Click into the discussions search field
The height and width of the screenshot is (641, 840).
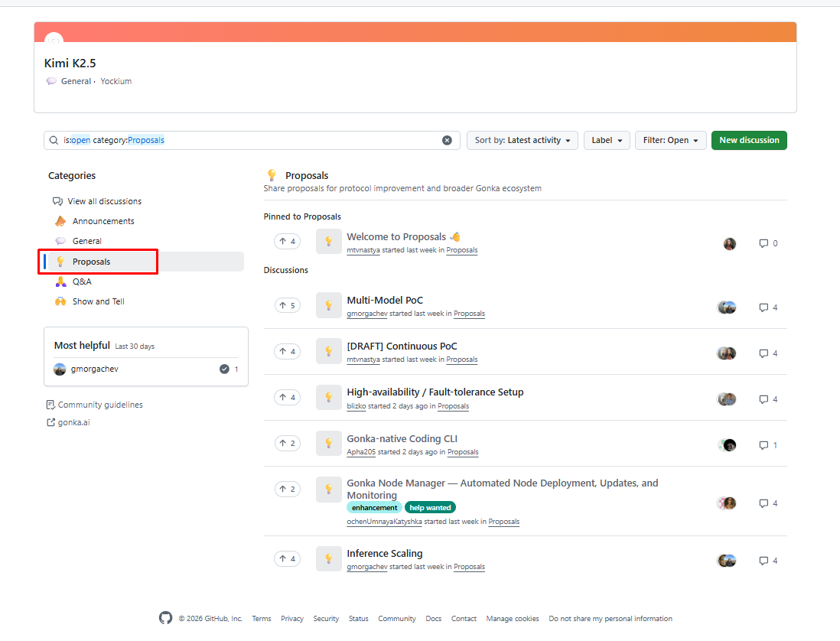(252, 140)
